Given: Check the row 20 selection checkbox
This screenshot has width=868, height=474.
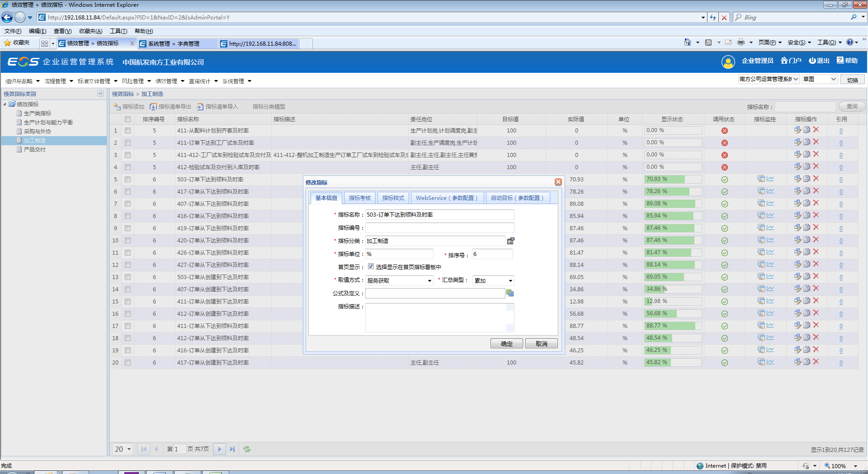Looking at the screenshot, I should 128,363.
